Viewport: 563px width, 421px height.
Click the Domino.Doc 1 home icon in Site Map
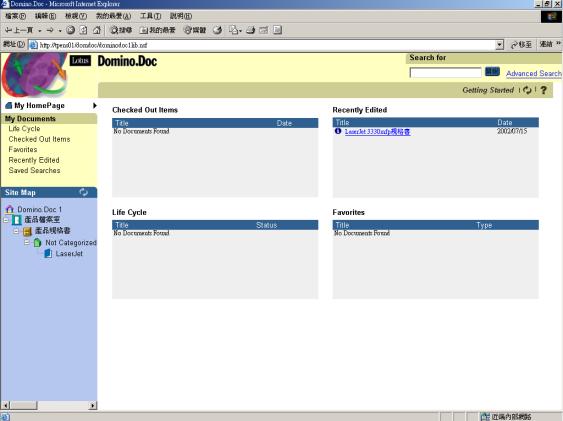click(10, 209)
